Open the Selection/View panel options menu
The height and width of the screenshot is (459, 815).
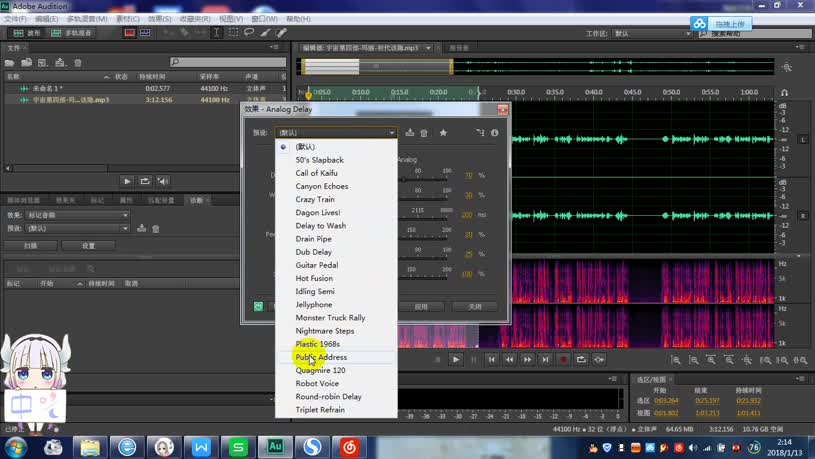pyautogui.click(x=800, y=379)
